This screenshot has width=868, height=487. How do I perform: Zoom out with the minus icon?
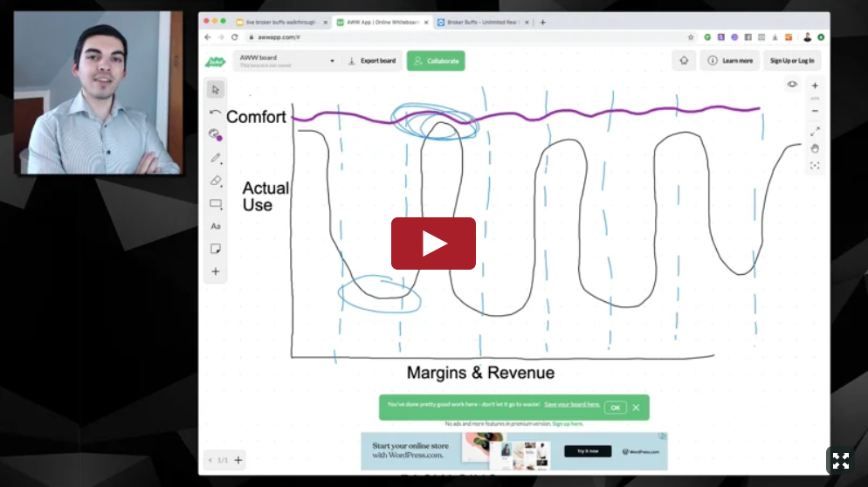(x=815, y=111)
